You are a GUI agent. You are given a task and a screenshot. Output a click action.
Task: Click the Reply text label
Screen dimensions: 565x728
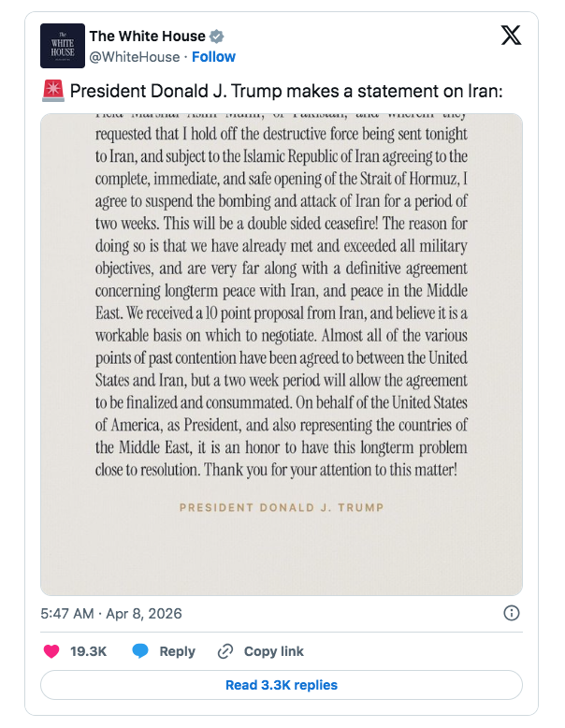[x=177, y=651]
